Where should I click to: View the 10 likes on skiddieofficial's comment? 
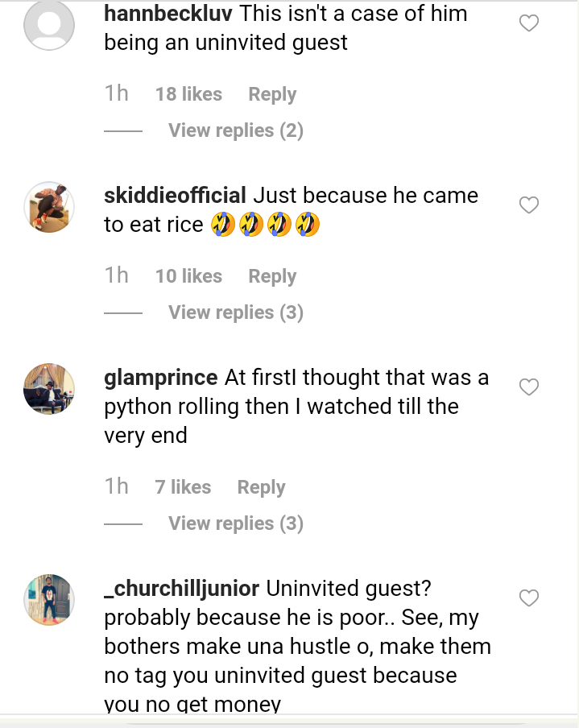tap(188, 276)
